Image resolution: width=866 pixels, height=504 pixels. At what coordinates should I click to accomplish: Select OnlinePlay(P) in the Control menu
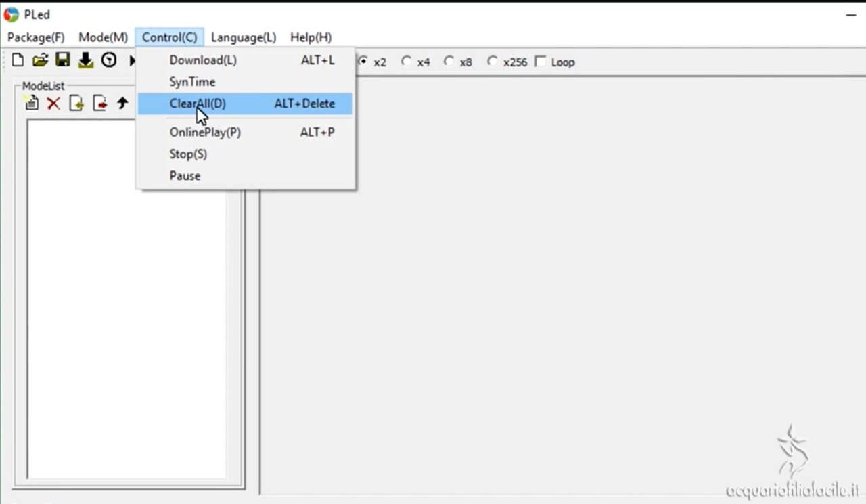tap(205, 132)
